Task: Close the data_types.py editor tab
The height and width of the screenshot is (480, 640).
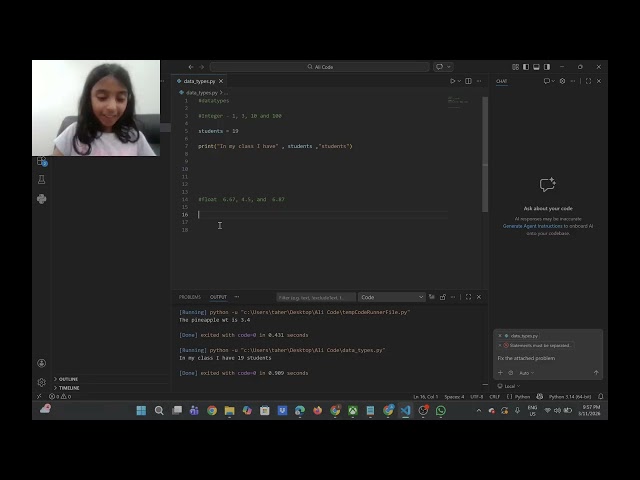Action: 221,81
